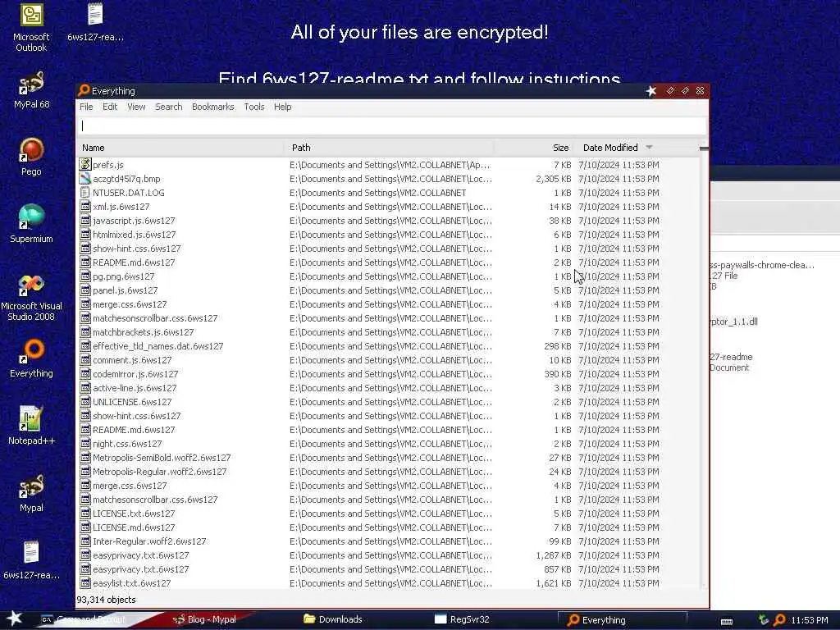Select codemirror.js.6ws127 file icon
840x630 pixels.
pos(84,374)
